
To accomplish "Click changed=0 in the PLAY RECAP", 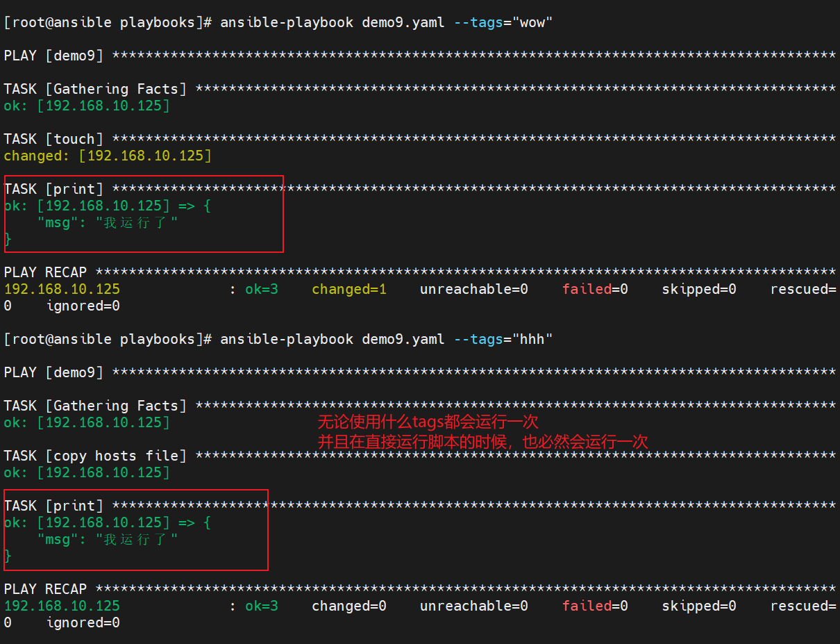I will [x=349, y=606].
